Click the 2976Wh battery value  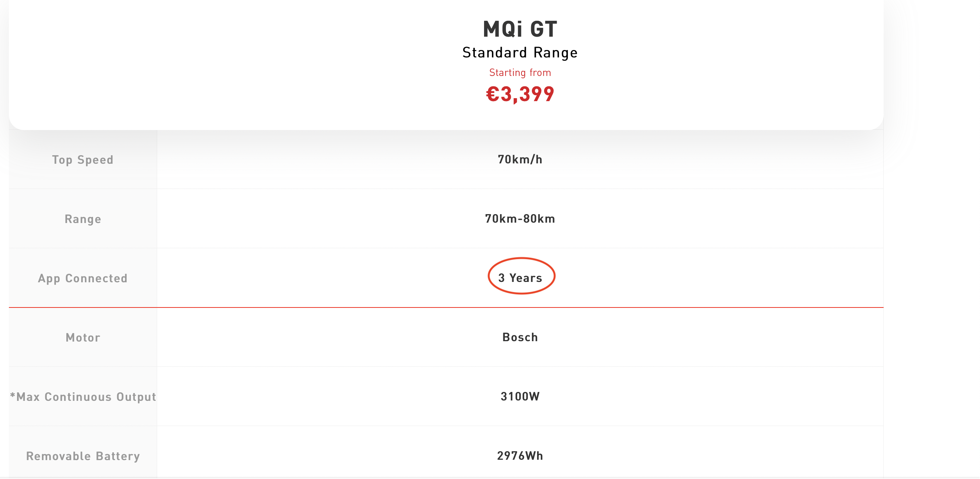click(x=520, y=456)
